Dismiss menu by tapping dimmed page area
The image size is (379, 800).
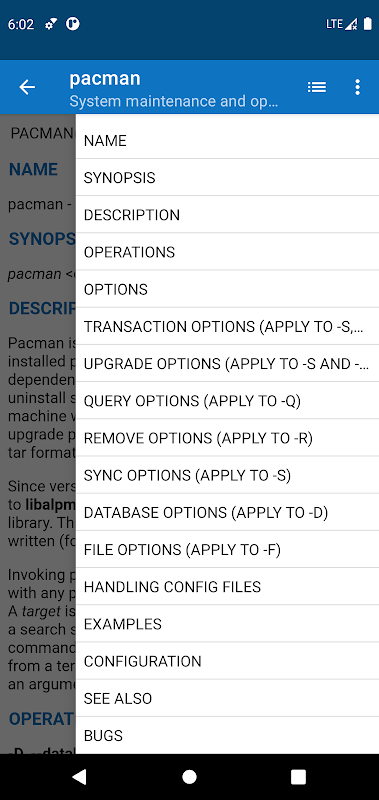click(38, 434)
